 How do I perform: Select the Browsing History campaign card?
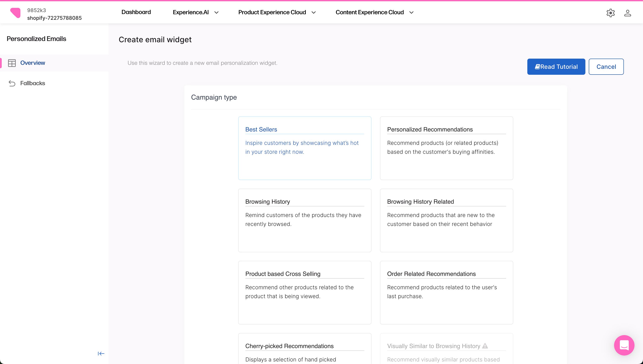coord(304,220)
